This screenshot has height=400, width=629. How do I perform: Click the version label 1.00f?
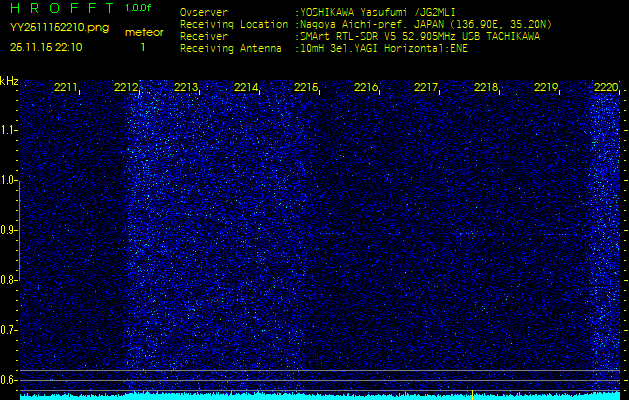point(138,8)
